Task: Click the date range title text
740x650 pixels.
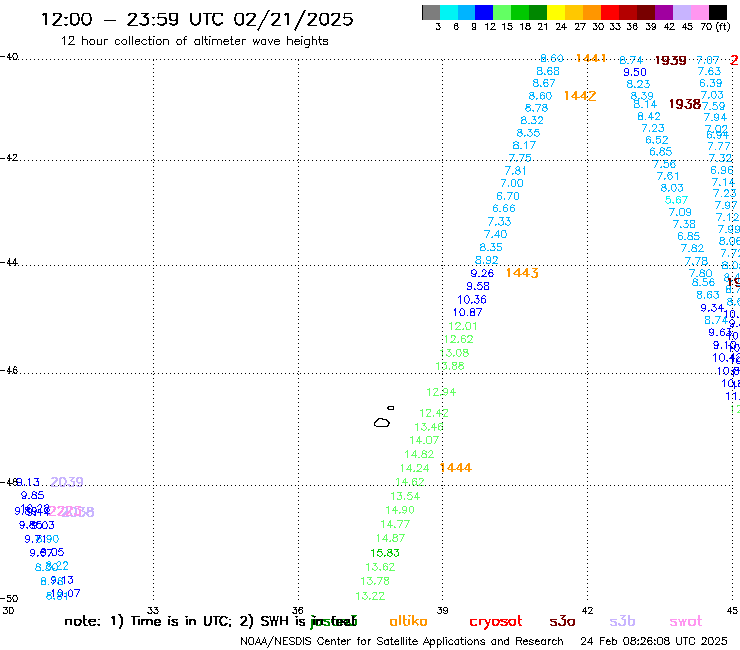Action: (197, 19)
